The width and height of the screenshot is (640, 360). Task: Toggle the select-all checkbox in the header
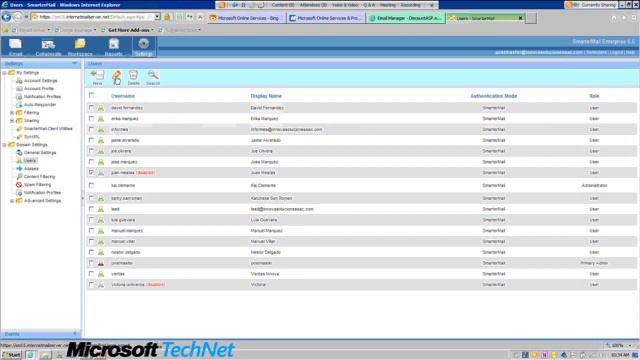[91, 95]
